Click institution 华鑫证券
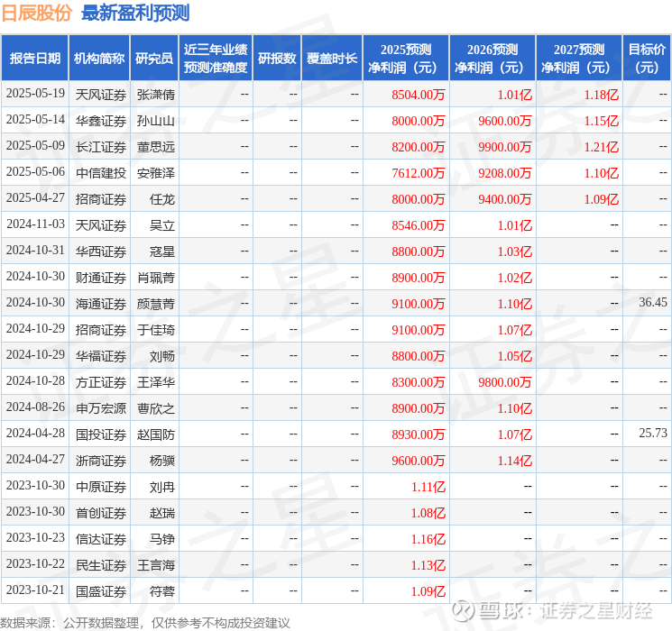This screenshot has width=672, height=631. [x=101, y=121]
